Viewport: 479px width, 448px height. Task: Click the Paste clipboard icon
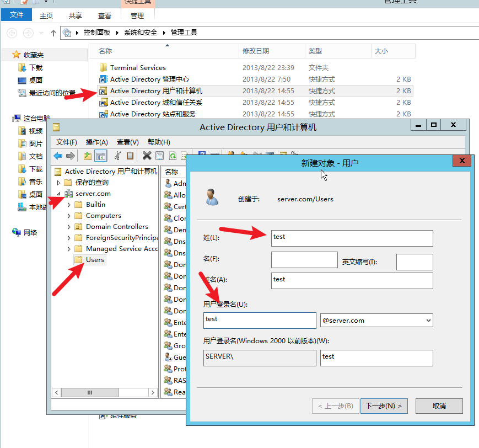coord(130,156)
